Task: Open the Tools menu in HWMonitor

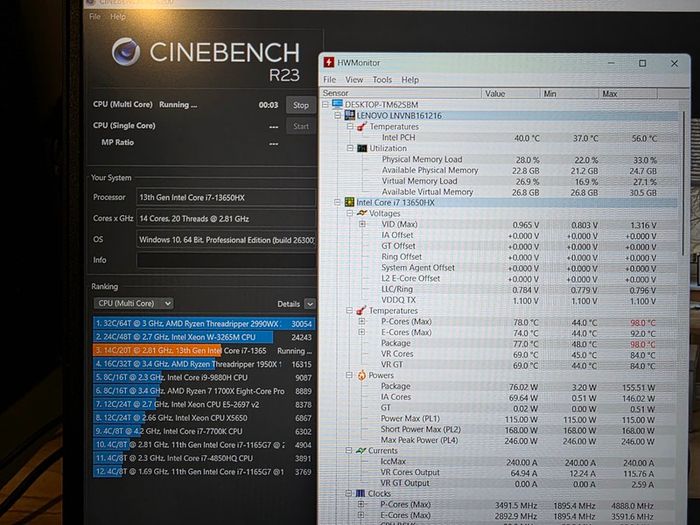Action: [382, 79]
